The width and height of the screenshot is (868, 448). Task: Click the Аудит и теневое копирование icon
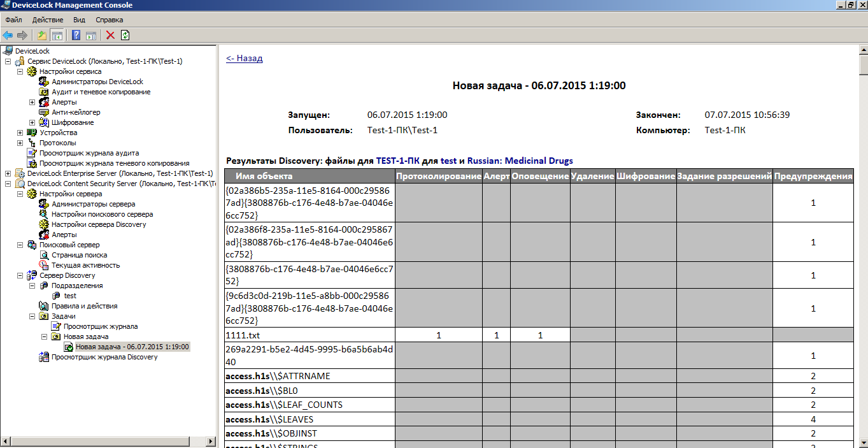(44, 92)
